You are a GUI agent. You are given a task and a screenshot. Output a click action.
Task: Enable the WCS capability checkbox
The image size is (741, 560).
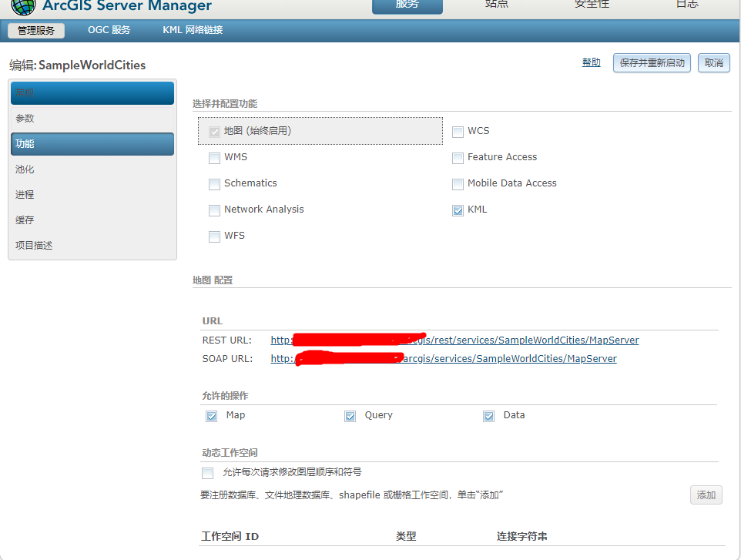[x=458, y=132]
